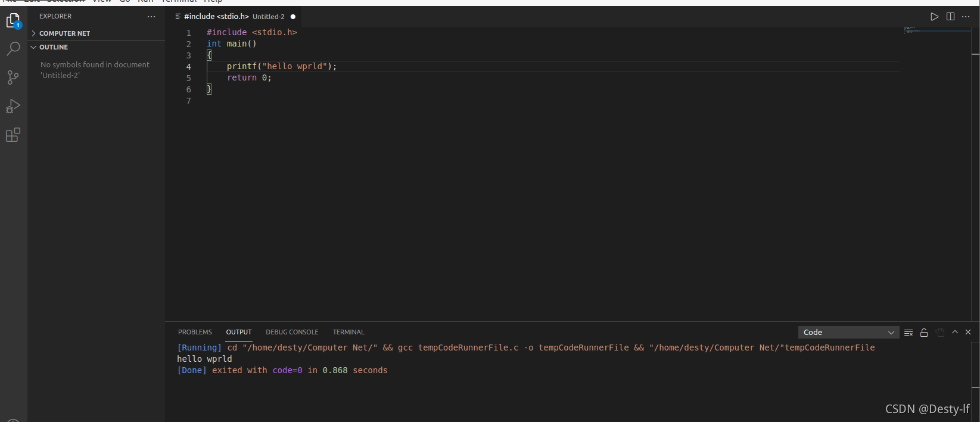Click line number 4 in the gutter
Image resolution: width=980 pixels, height=422 pixels.
[188, 67]
